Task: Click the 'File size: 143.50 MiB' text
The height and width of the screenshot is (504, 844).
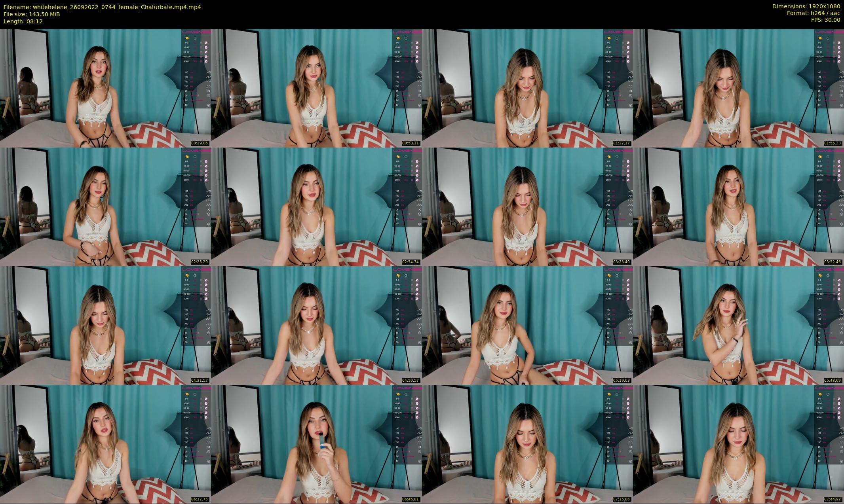Action: [x=32, y=14]
